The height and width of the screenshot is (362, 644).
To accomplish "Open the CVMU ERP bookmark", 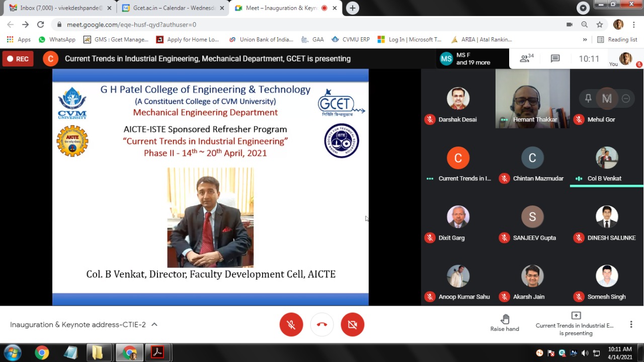I will tap(351, 39).
